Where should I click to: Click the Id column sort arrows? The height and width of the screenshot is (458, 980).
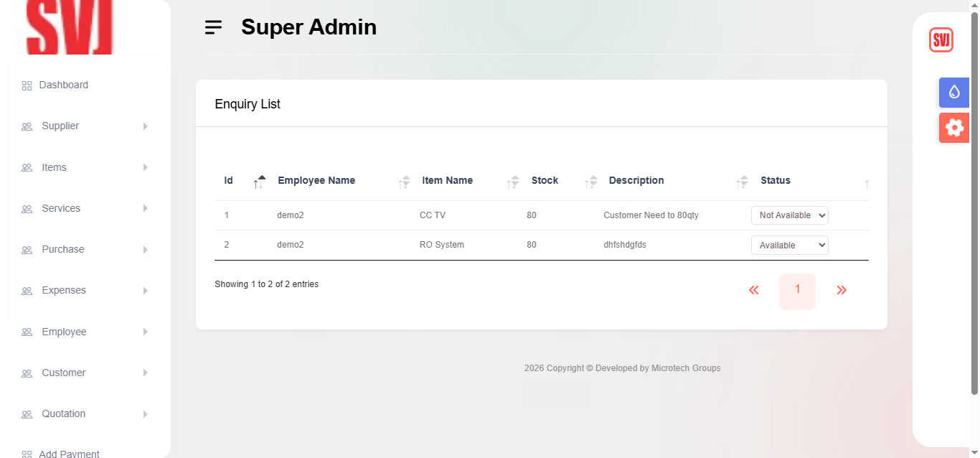tap(259, 182)
